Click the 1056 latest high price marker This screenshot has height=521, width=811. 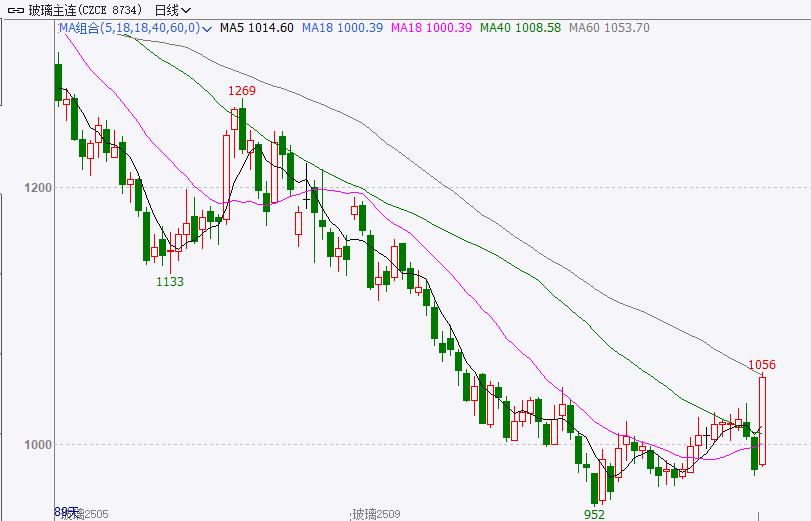click(762, 365)
